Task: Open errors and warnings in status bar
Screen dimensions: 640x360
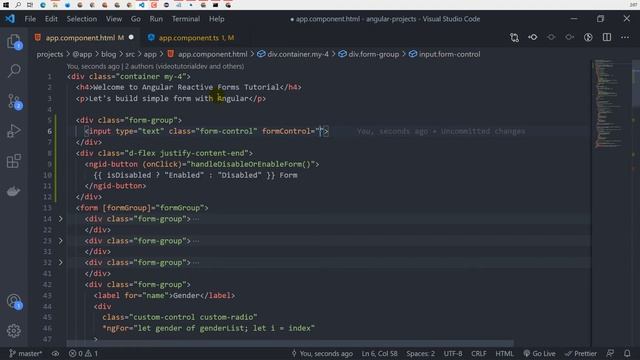Action: click(x=83, y=353)
